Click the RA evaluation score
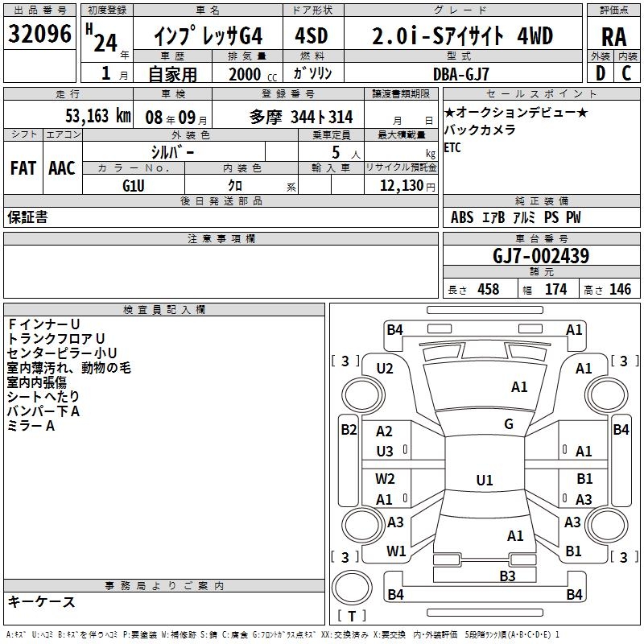 tap(613, 37)
